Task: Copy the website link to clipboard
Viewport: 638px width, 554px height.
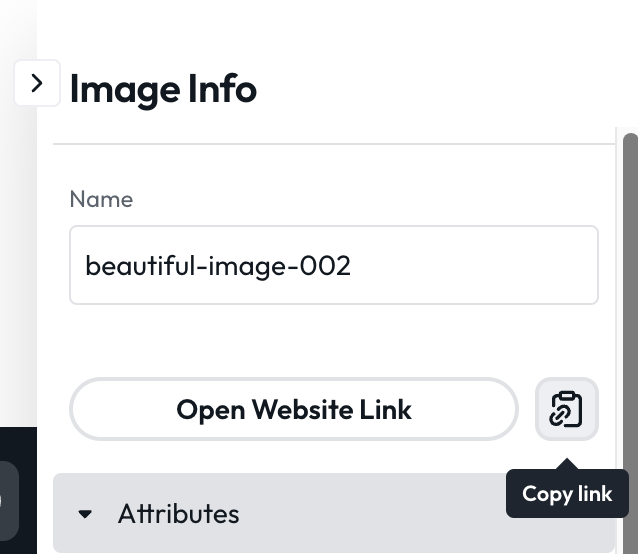Action: pyautogui.click(x=567, y=409)
